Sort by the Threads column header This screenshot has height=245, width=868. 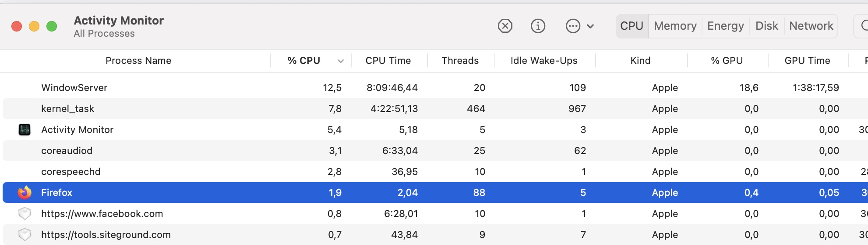(x=460, y=61)
